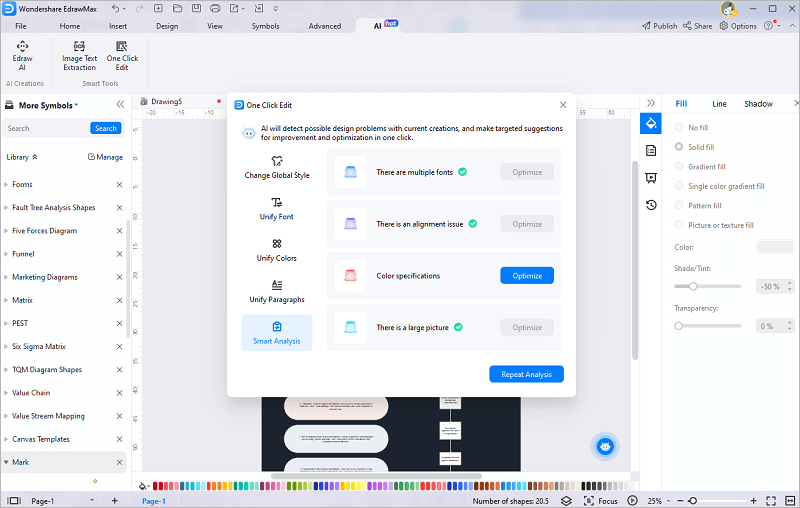Choose Change Global Style option
The image size is (800, 508).
point(276,167)
